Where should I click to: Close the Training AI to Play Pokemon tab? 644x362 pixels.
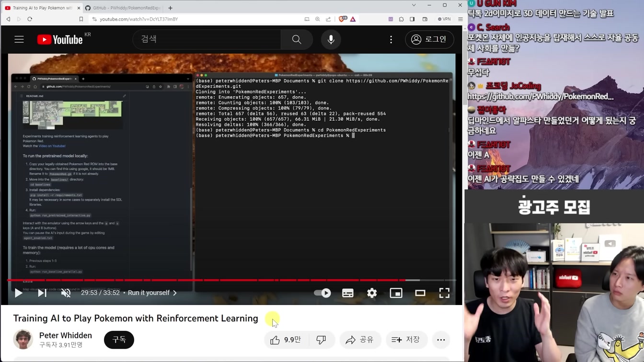tap(79, 8)
